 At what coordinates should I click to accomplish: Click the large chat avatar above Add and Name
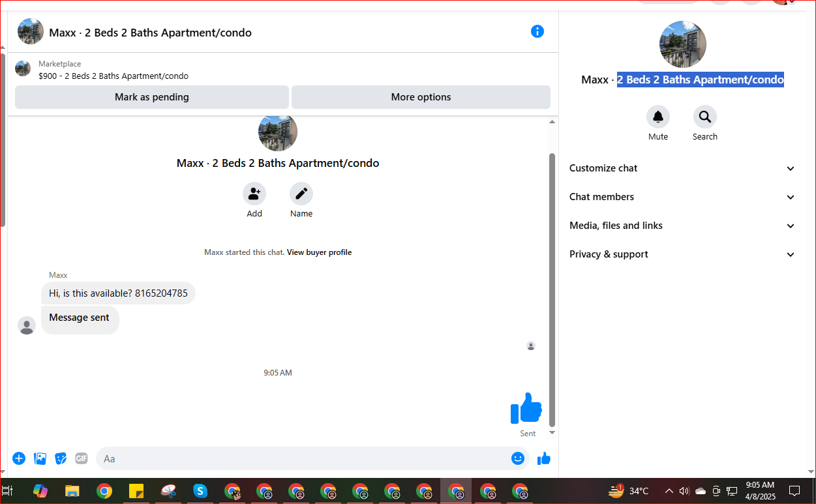coord(278,132)
